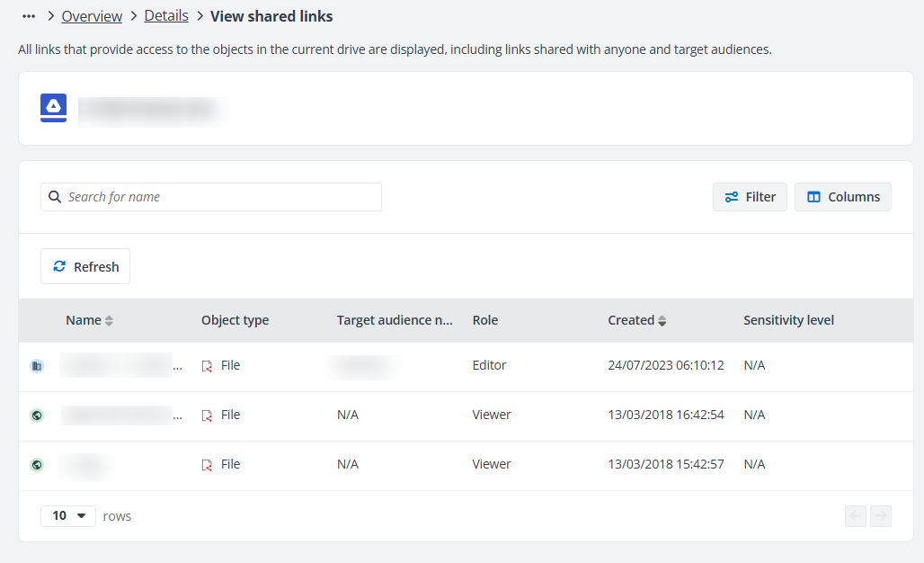Click the Sensitivity level column header
924x563 pixels.
(x=788, y=320)
